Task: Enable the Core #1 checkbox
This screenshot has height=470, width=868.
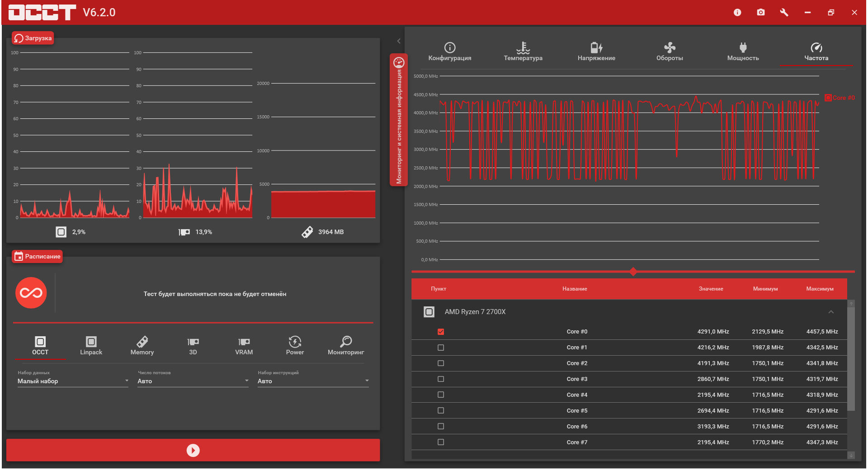Action: click(x=441, y=348)
